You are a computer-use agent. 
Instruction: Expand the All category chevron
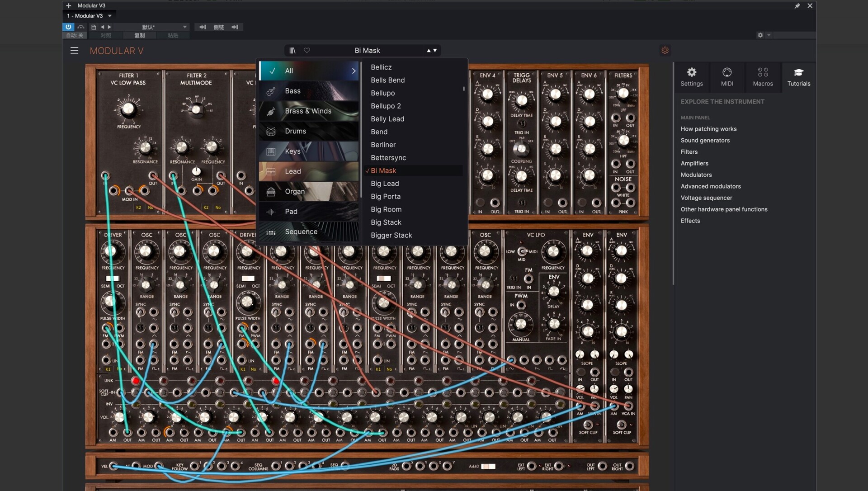(x=354, y=71)
